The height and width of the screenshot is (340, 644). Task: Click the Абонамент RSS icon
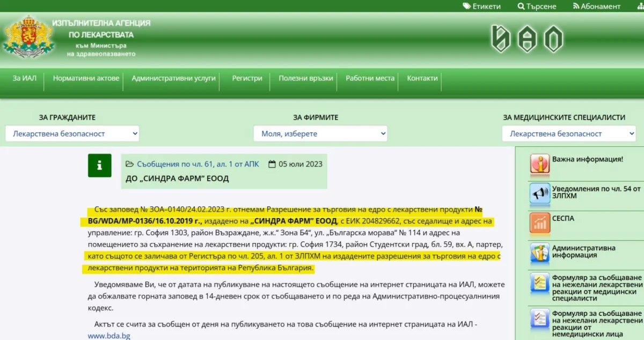[576, 6]
